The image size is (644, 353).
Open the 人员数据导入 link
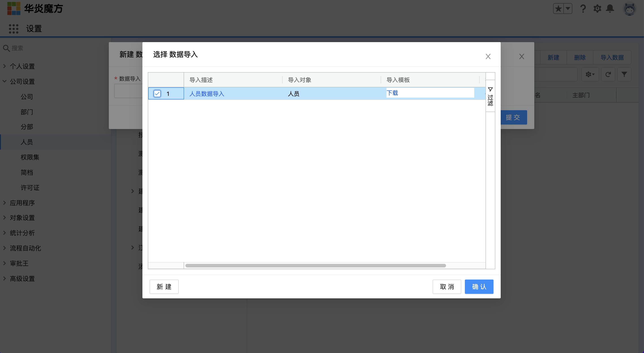pos(207,94)
